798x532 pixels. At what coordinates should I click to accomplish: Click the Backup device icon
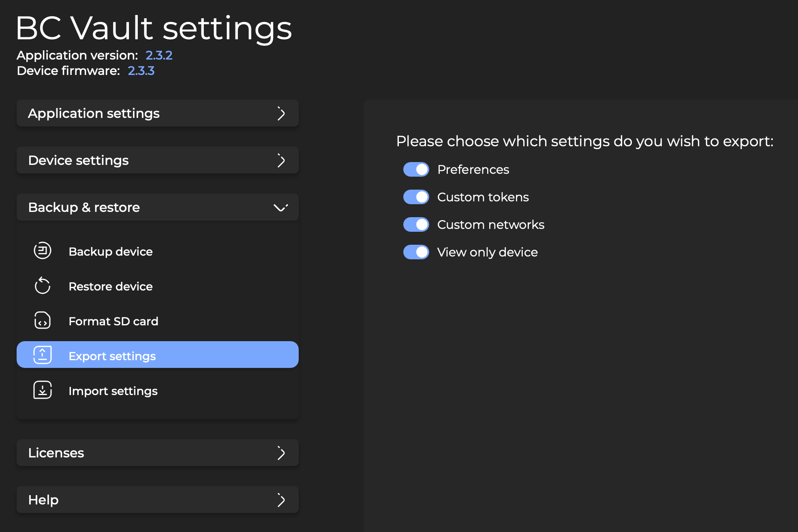click(42, 251)
